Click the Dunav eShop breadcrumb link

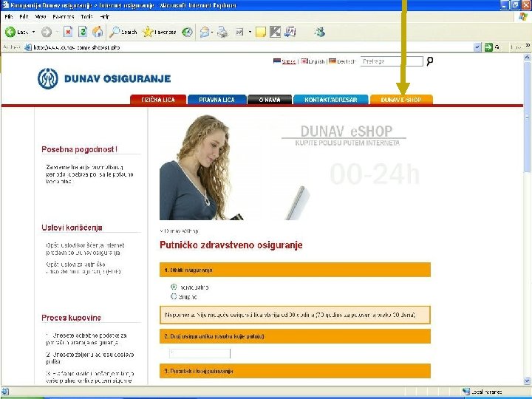[181, 231]
